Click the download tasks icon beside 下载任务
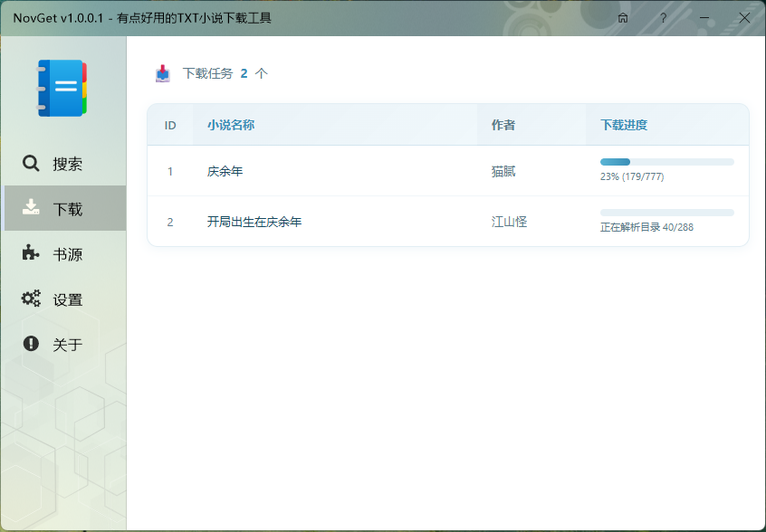 pos(161,74)
